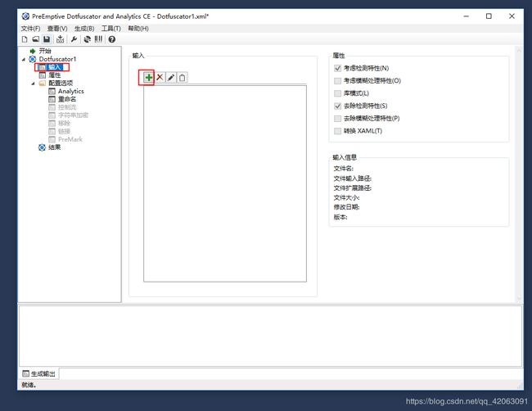Collapse the Dotfuscator1 tree node arrow
532x411 pixels.
24,60
